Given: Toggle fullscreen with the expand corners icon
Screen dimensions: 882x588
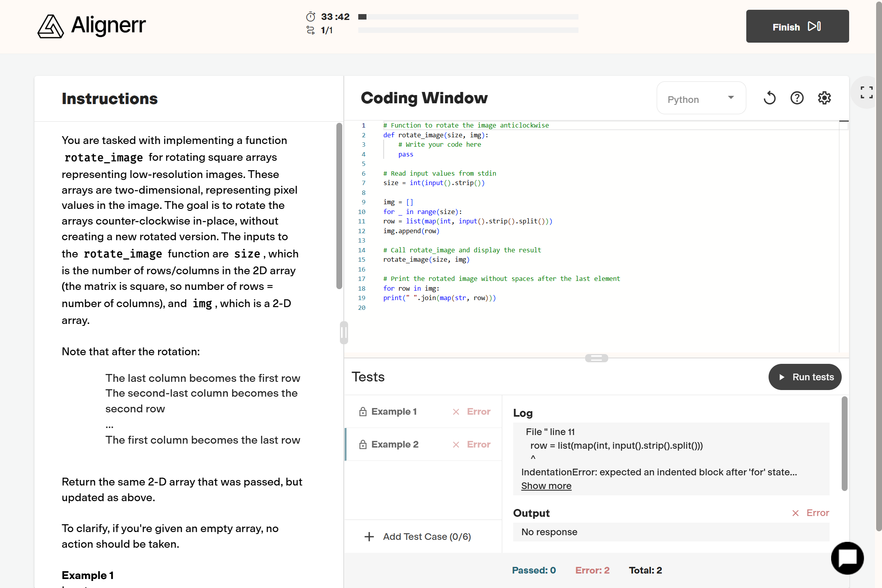Looking at the screenshot, I should [866, 92].
